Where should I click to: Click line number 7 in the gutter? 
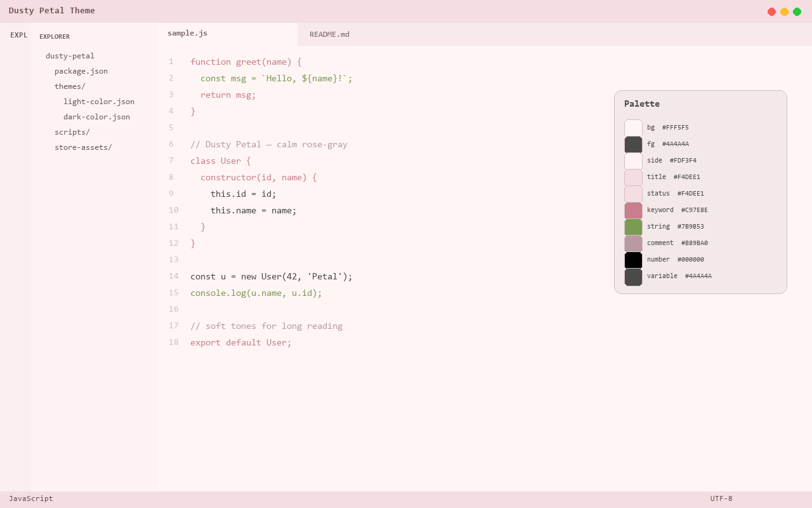[x=171, y=161]
